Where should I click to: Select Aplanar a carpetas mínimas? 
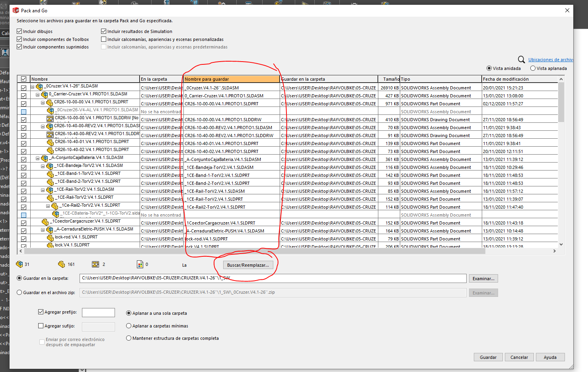click(129, 326)
